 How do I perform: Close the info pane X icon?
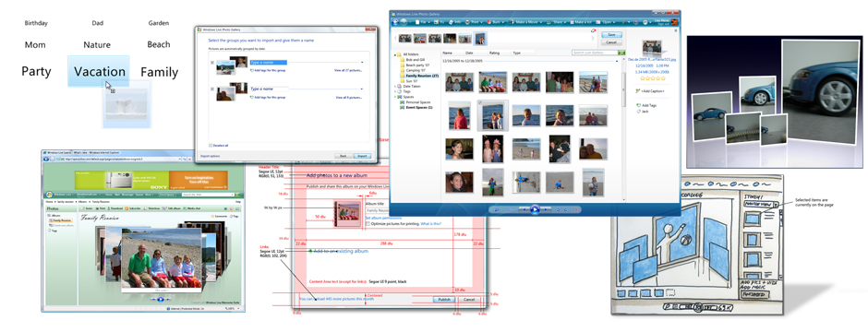pyautogui.click(x=675, y=31)
